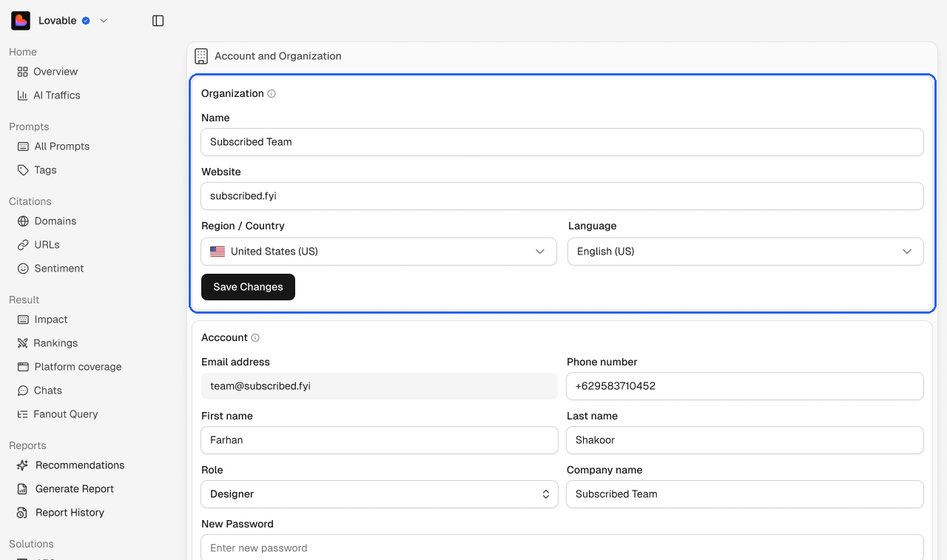Screen dimensions: 947x560
Task: Open the Sentiment smiley icon
Action: coord(23,269)
